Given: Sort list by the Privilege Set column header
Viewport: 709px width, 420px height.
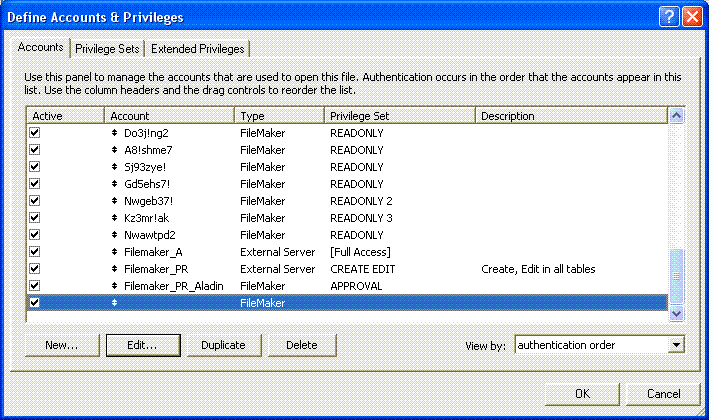Looking at the screenshot, I should pos(400,116).
